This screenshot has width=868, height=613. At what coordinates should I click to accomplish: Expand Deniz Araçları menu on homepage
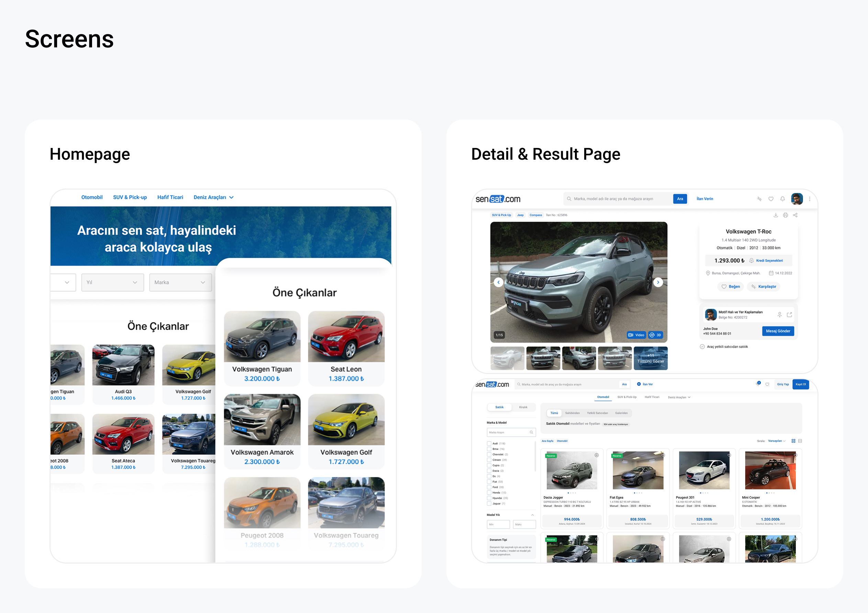click(213, 197)
